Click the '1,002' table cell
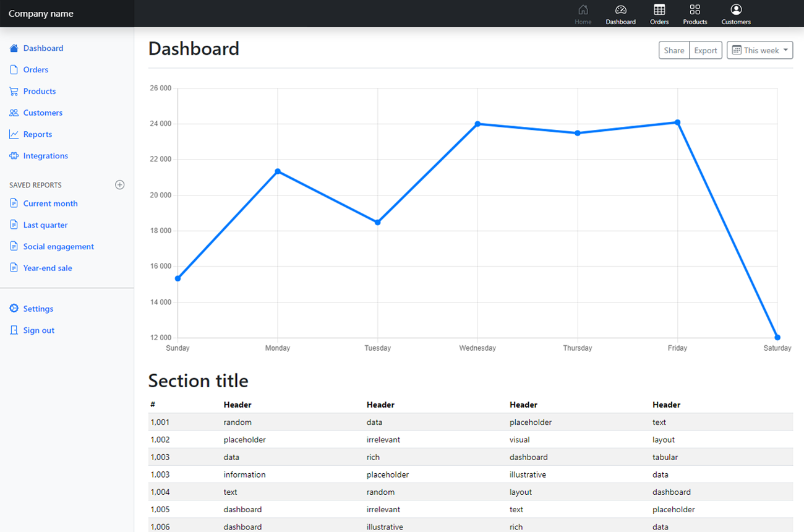 [160, 439]
